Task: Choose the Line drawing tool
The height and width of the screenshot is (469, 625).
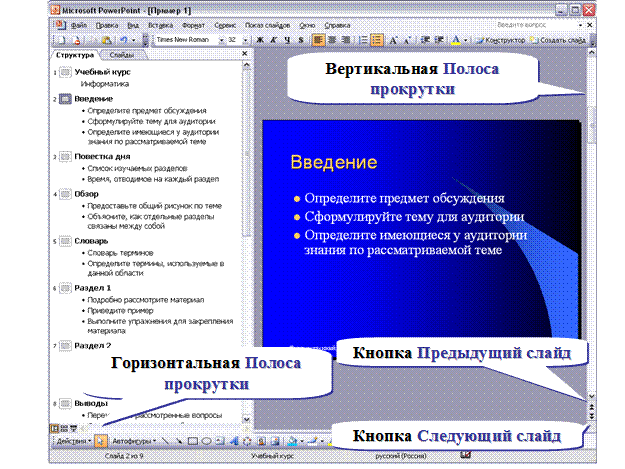Action: point(166,441)
